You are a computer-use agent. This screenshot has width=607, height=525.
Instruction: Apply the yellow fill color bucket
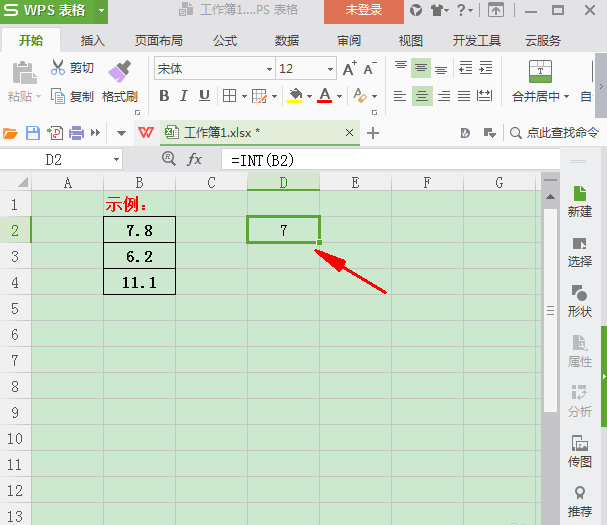pyautogui.click(x=295, y=96)
